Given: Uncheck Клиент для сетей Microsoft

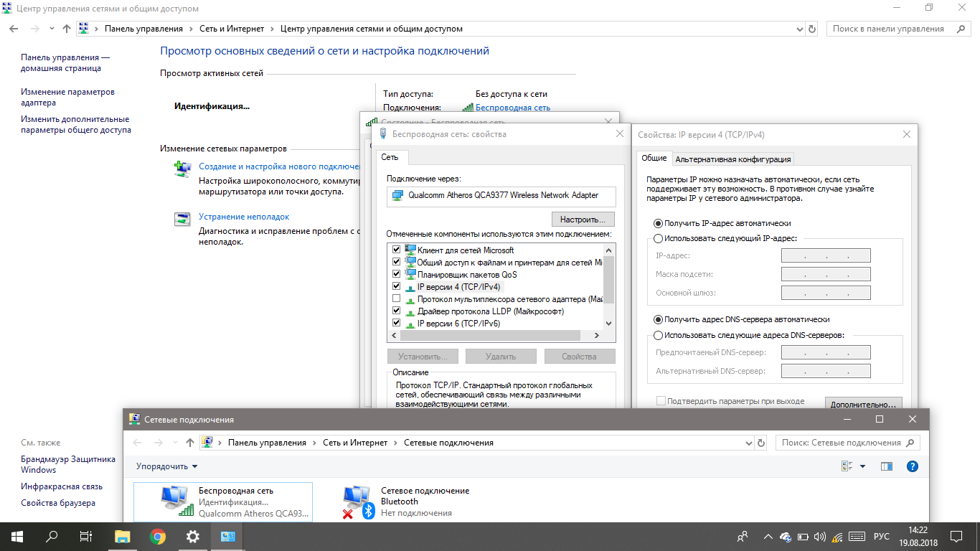Looking at the screenshot, I should pos(396,250).
